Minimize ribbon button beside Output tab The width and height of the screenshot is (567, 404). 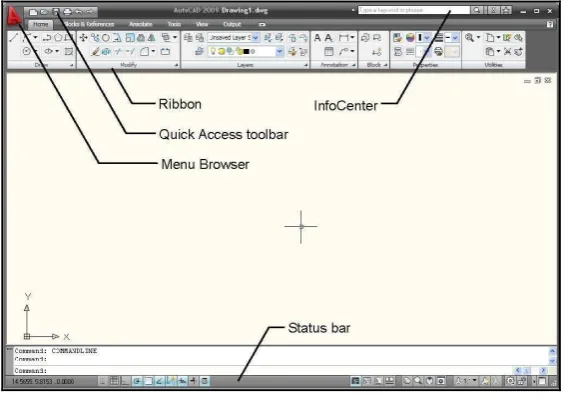pos(262,25)
